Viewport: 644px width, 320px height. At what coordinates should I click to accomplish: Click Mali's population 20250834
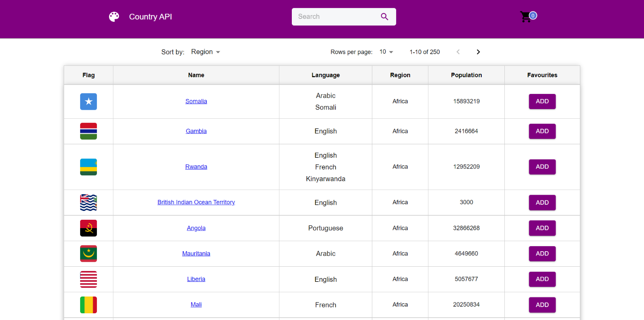pyautogui.click(x=467, y=304)
